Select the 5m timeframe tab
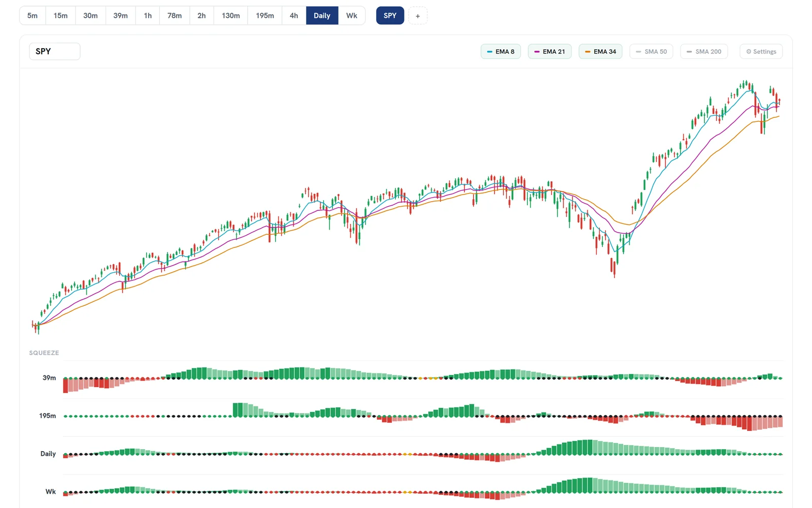The width and height of the screenshot is (812, 508). (32, 16)
